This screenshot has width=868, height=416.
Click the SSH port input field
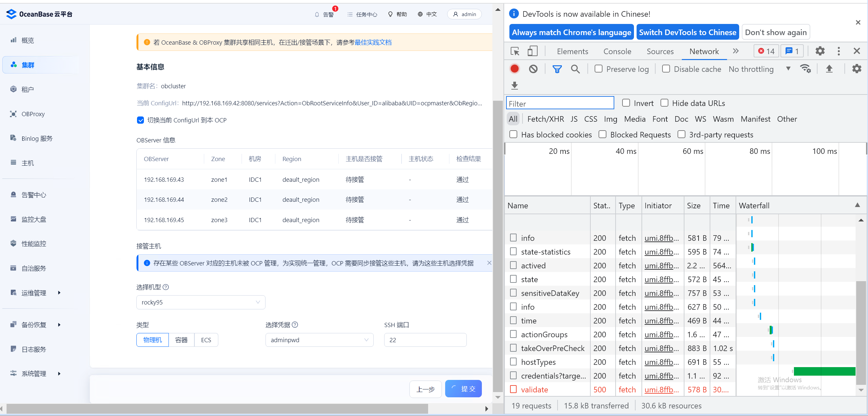click(425, 340)
